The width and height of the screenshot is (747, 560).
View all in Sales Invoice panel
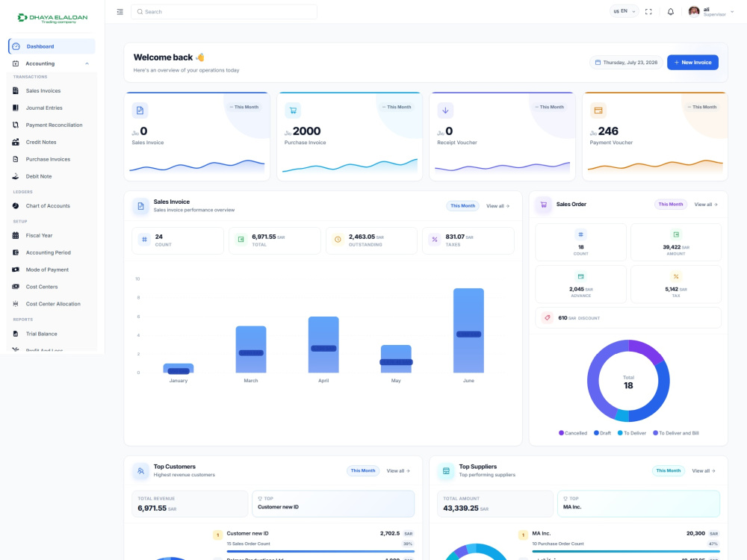[x=498, y=206]
